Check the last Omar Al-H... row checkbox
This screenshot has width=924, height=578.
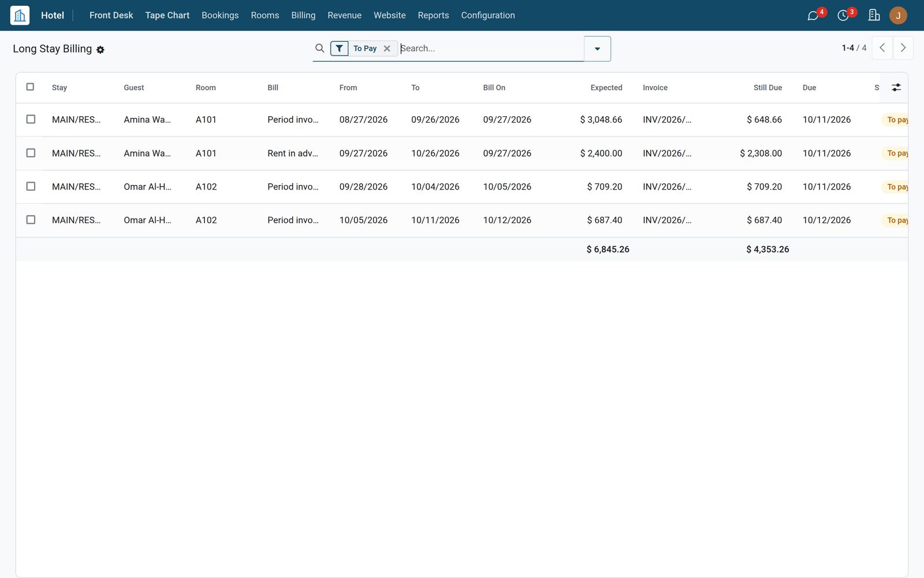point(31,220)
